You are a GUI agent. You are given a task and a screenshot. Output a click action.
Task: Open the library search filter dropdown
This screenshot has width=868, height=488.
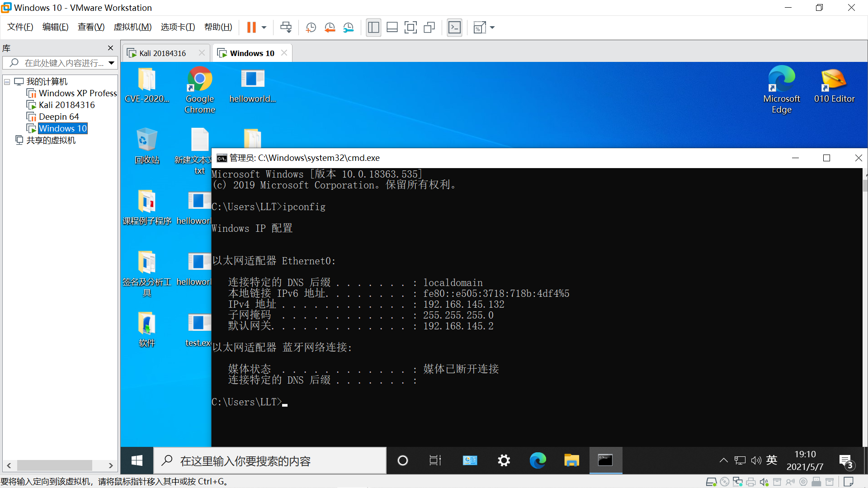coord(111,63)
